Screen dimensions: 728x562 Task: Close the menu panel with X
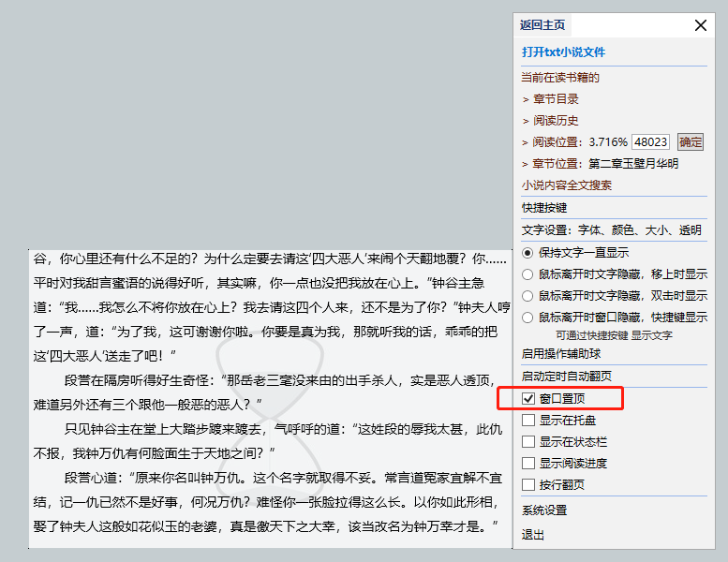(700, 25)
